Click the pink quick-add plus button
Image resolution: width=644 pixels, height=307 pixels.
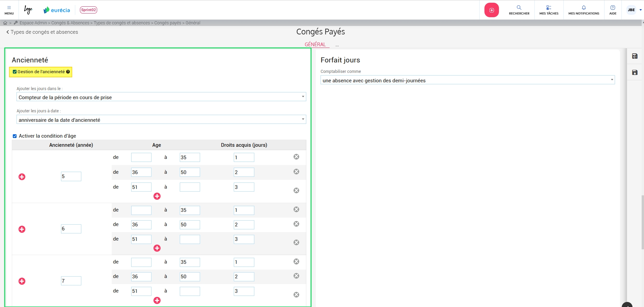pyautogui.click(x=492, y=10)
